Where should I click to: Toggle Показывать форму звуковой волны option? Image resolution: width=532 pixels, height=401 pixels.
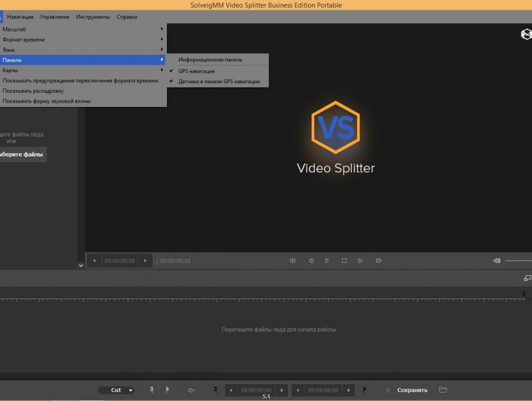(83, 101)
